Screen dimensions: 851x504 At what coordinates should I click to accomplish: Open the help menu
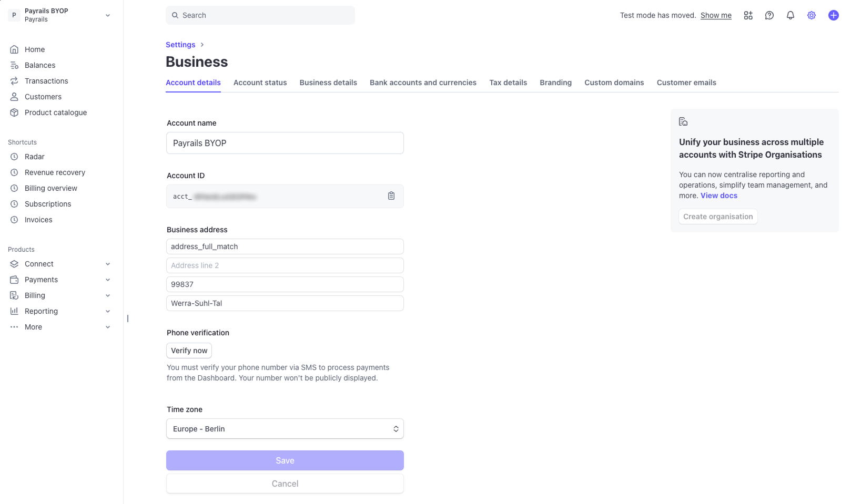(769, 15)
